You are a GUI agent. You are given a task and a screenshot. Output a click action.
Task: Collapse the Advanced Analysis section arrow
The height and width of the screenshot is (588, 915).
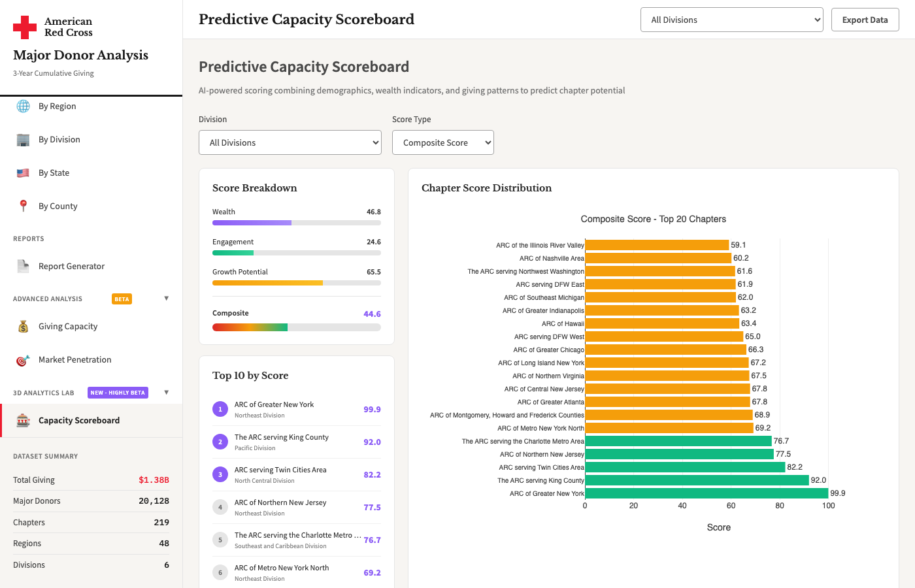167,299
